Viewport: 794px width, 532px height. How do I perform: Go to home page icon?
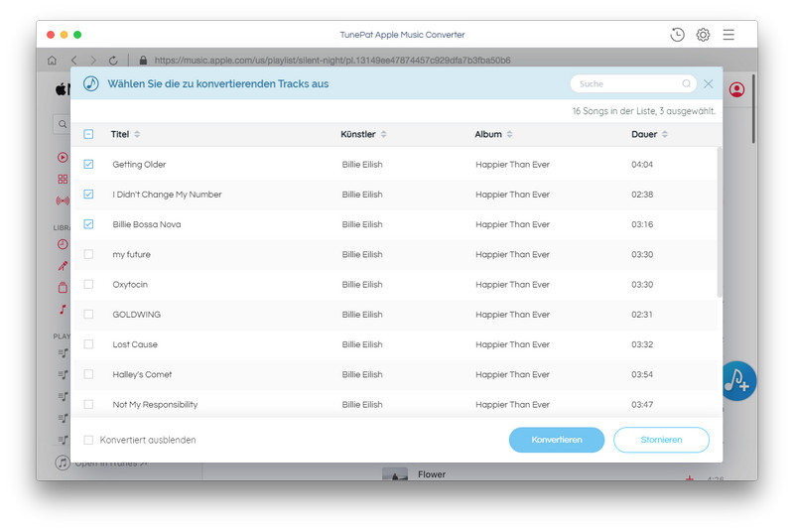[52, 61]
